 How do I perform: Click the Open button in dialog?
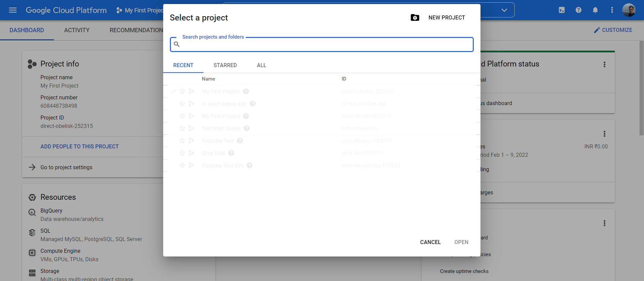point(461,242)
